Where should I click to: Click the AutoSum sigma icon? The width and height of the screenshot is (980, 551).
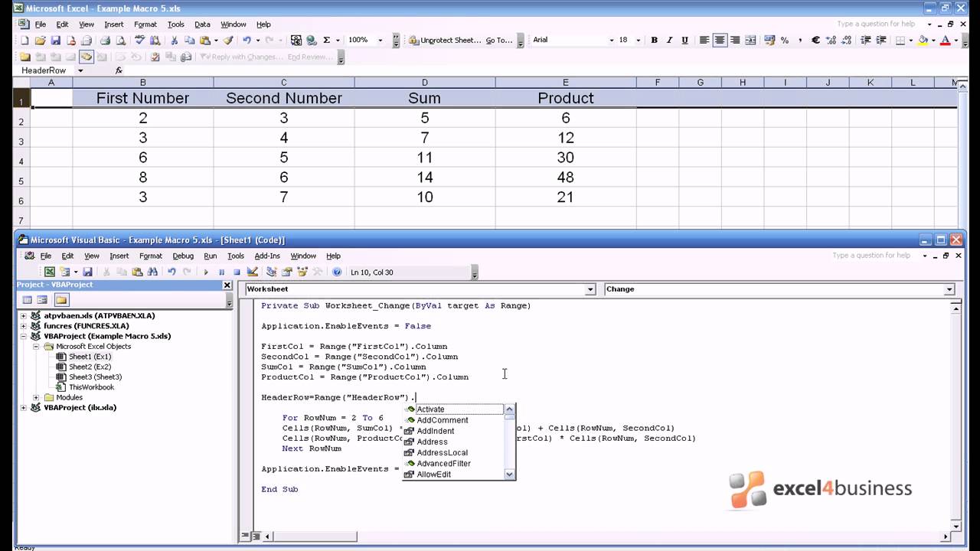click(x=326, y=40)
